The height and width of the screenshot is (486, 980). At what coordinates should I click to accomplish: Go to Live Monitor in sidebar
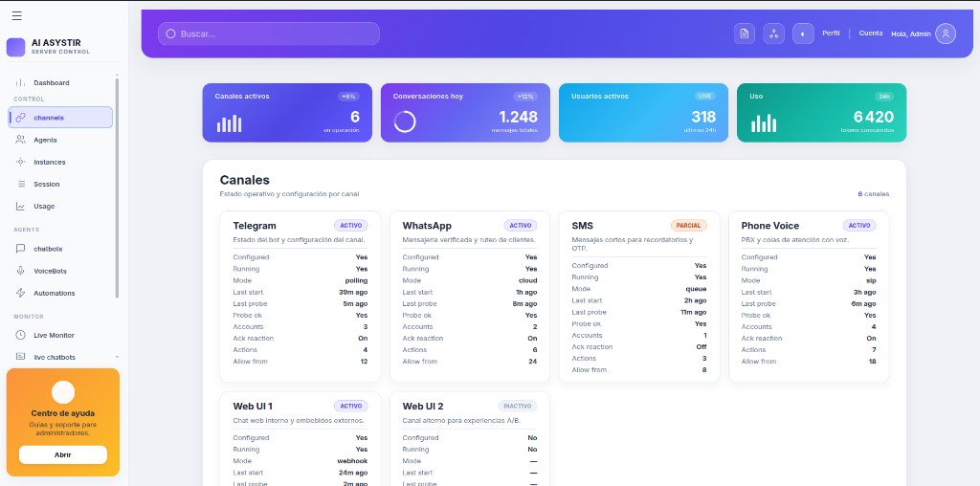pyautogui.click(x=54, y=335)
